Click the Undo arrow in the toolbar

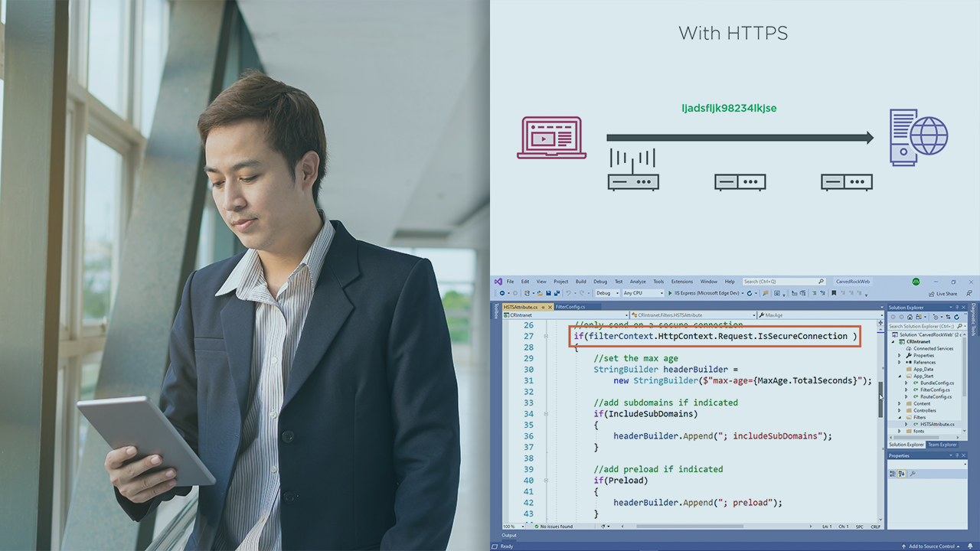click(568, 293)
